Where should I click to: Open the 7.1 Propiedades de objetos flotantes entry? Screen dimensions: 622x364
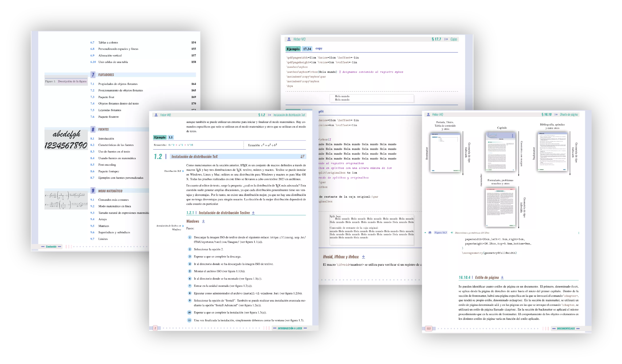[x=118, y=84]
